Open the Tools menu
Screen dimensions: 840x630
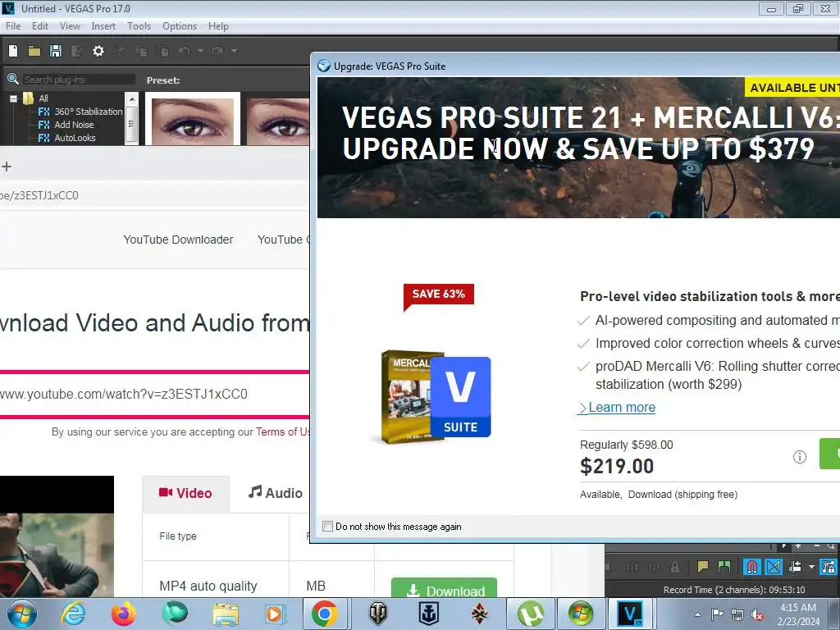coord(139,26)
